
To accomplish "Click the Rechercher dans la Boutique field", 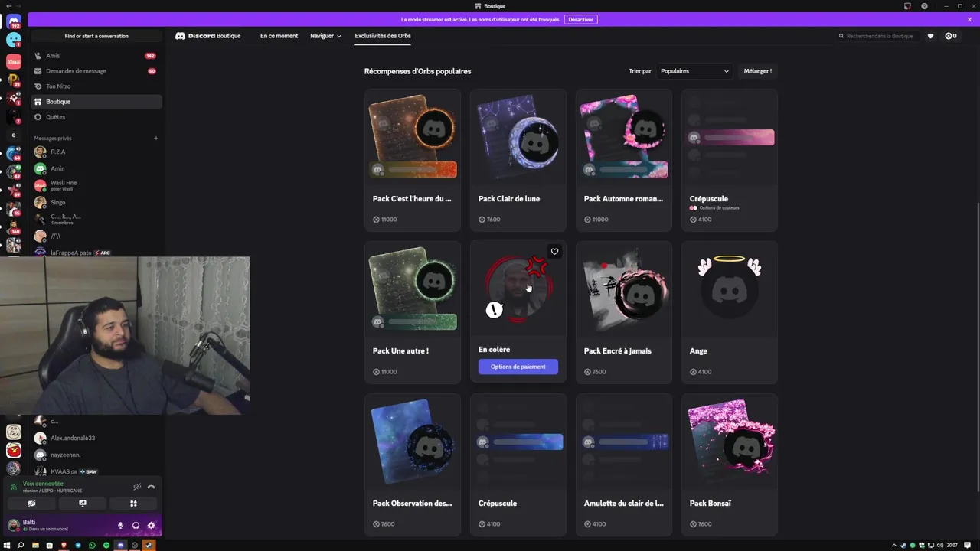I will (880, 36).
